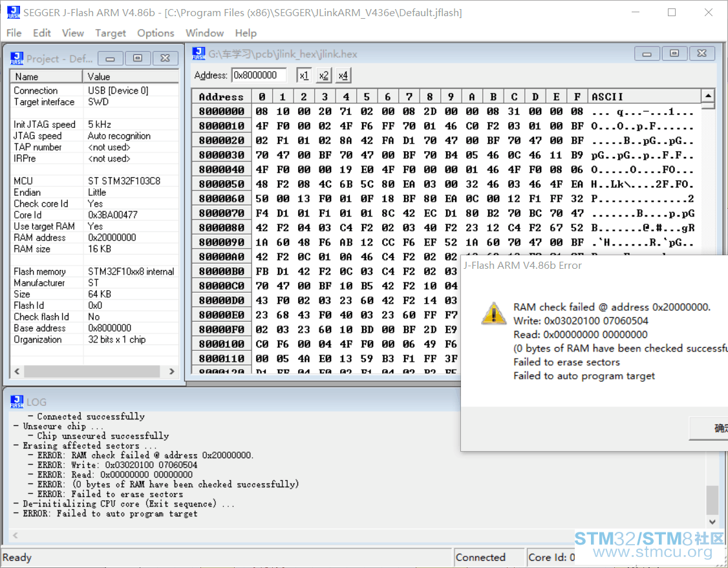The width and height of the screenshot is (728, 568).
Task: Select the Init JTAG speed row
Action: (x=94, y=124)
